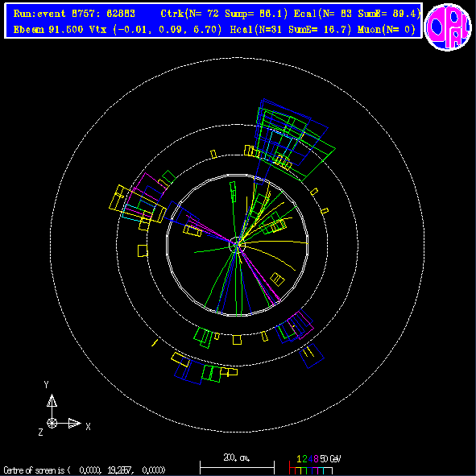Click the central interaction vertex circle
Viewport: 476px width, 476px height.
click(237, 245)
